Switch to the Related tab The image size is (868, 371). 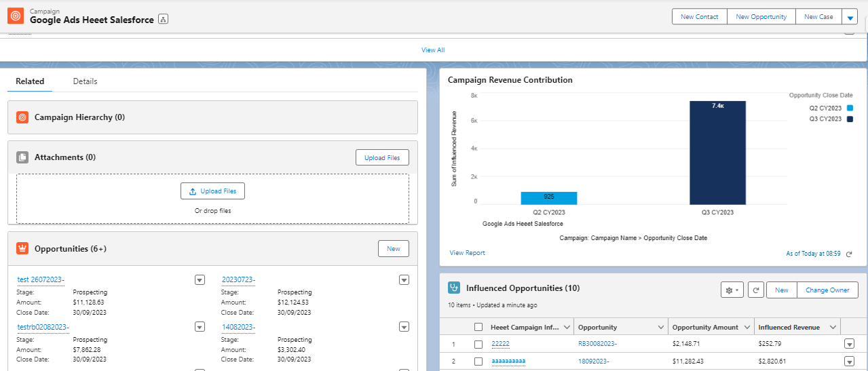click(x=30, y=81)
